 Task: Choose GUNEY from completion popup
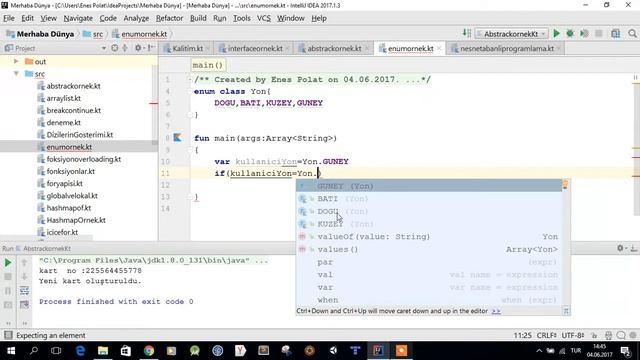click(429, 186)
